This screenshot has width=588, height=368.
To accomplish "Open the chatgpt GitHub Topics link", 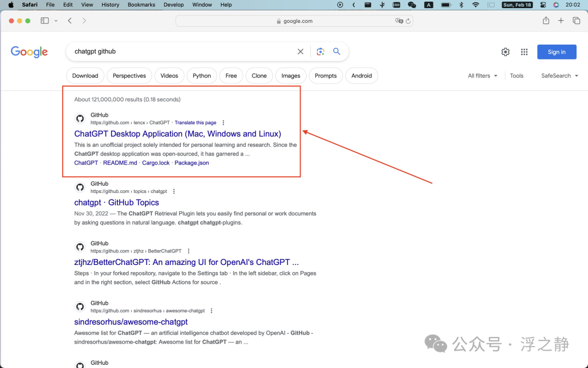I will 117,203.
